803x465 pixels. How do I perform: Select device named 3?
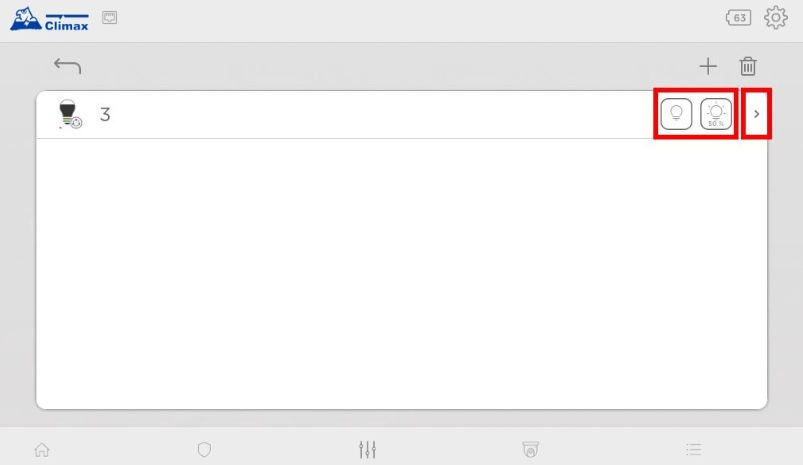pyautogui.click(x=105, y=115)
